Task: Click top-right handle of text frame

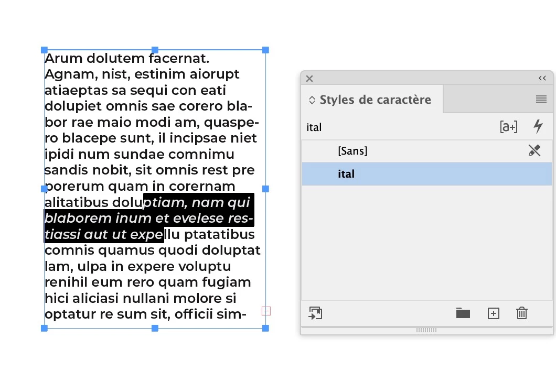Action: 265,50
